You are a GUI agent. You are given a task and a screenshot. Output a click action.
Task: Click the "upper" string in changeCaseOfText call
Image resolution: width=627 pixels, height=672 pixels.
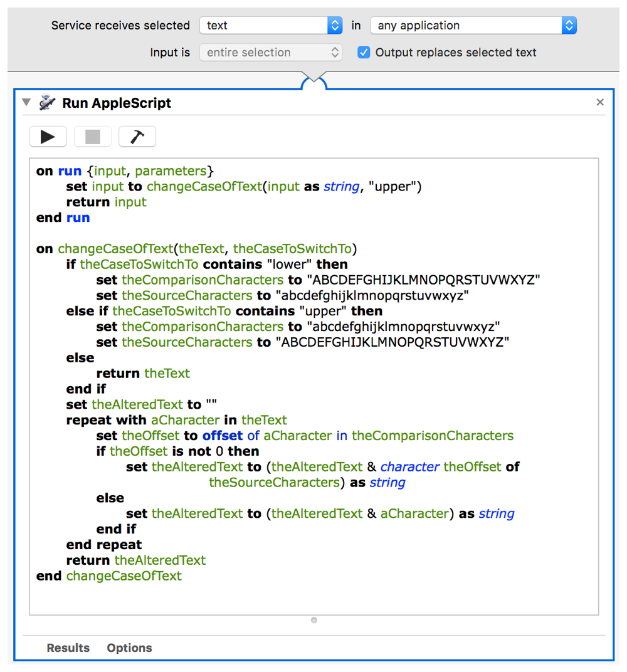click(393, 186)
